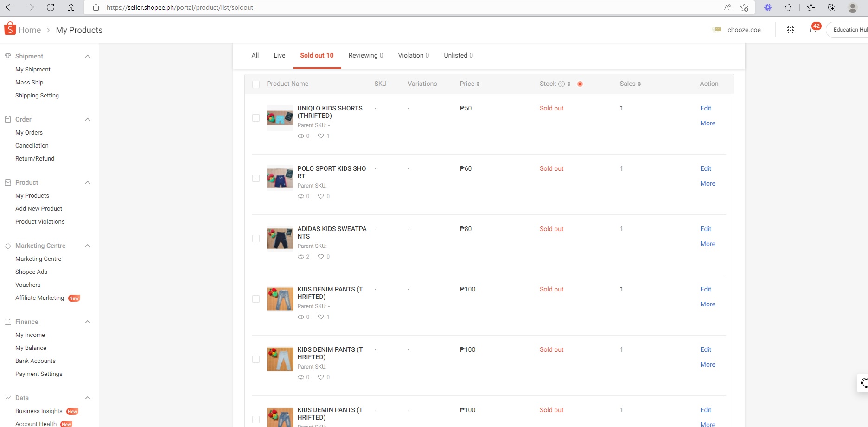Switch to the Live products tab
Viewport: 868px width, 427px height.
pos(280,55)
